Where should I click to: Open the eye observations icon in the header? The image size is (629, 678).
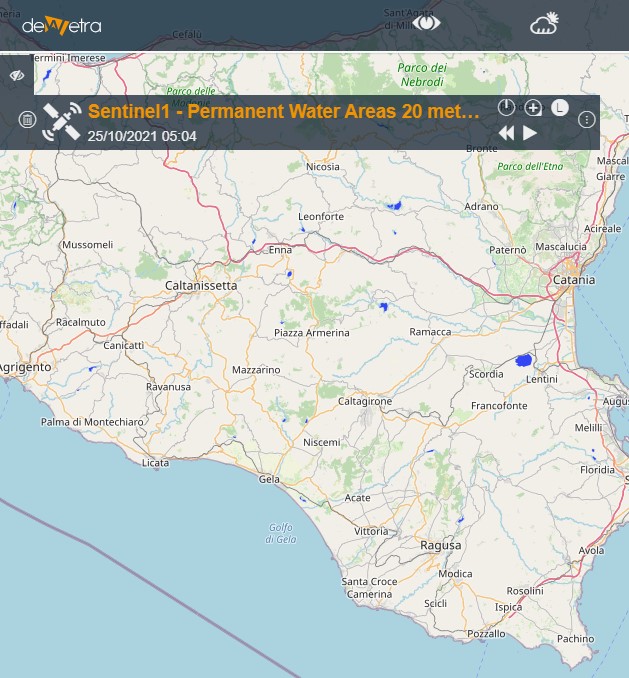click(426, 22)
